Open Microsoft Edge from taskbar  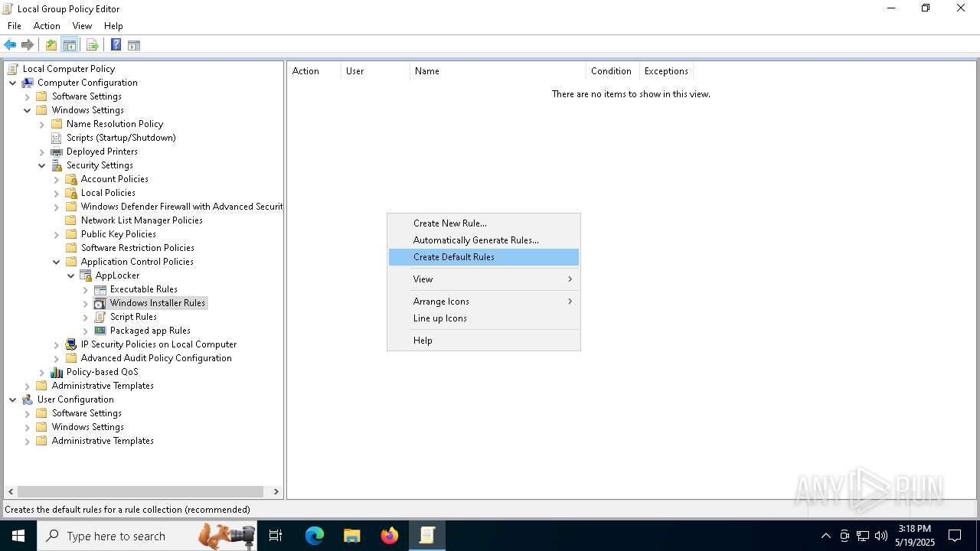(x=315, y=536)
